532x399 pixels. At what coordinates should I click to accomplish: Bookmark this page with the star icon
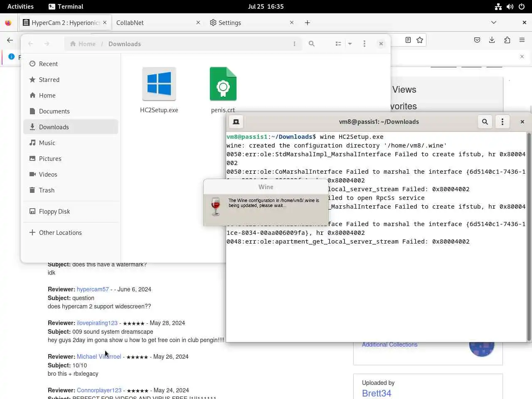(420, 40)
